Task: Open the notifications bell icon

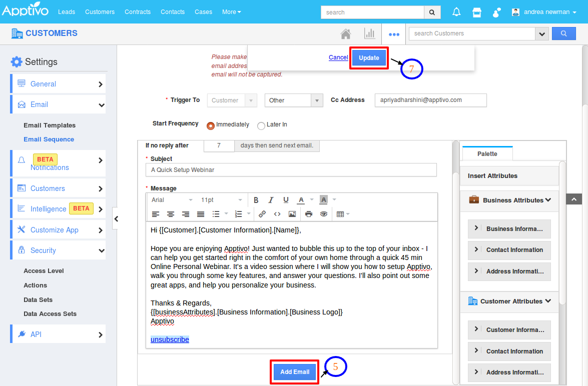Action: pos(456,12)
